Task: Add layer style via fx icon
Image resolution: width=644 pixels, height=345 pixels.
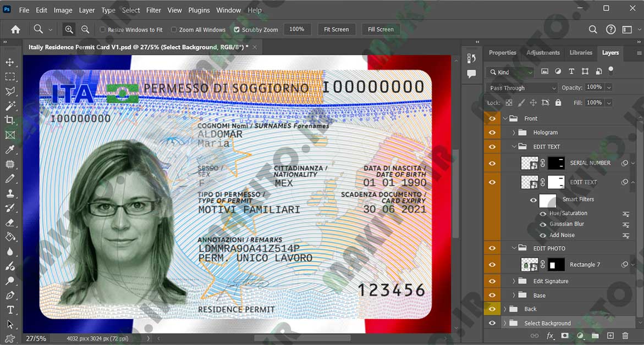Action: [x=550, y=336]
